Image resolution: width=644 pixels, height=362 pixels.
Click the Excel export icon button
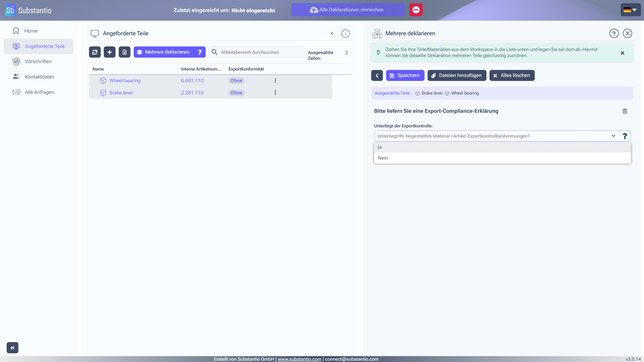pyautogui.click(x=124, y=52)
